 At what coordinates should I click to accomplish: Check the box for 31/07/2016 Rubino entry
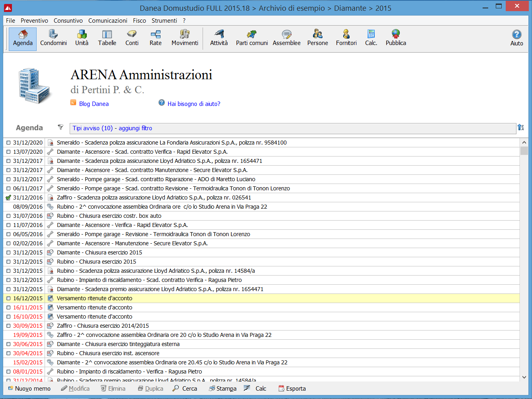(8, 216)
